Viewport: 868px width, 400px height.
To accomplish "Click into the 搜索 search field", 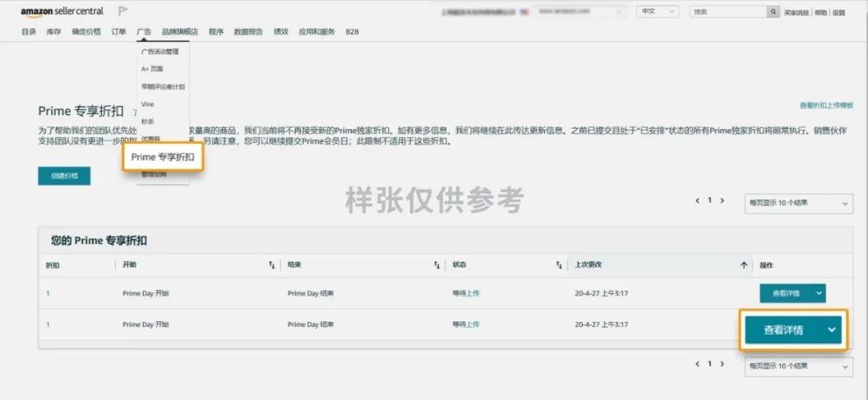I will [728, 11].
